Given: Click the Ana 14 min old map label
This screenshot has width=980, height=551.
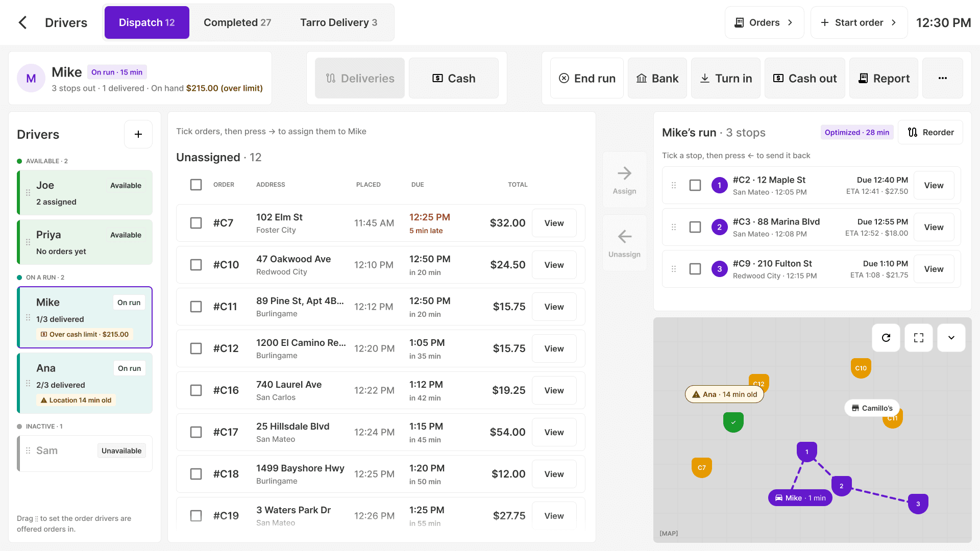Looking at the screenshot, I should pyautogui.click(x=724, y=394).
